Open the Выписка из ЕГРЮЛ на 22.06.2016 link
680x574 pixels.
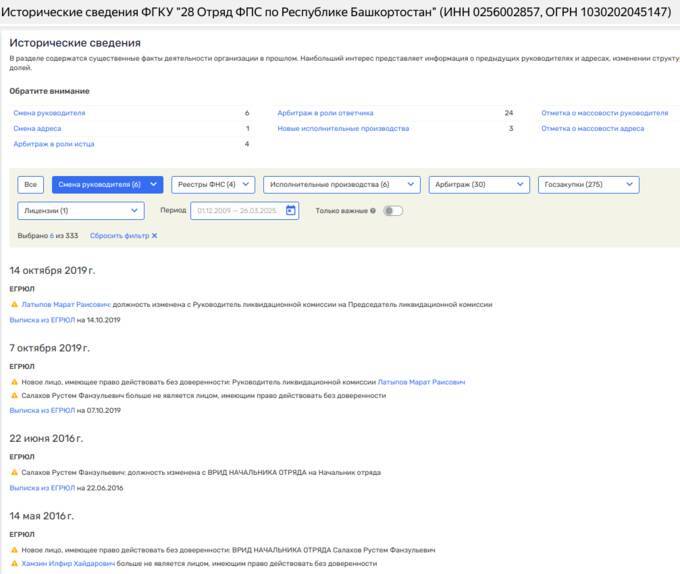[42, 488]
